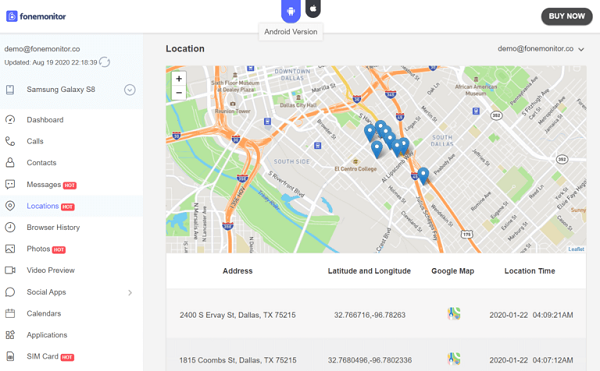This screenshot has height=371, width=600.
Task: Zoom in on the map
Action: [179, 79]
